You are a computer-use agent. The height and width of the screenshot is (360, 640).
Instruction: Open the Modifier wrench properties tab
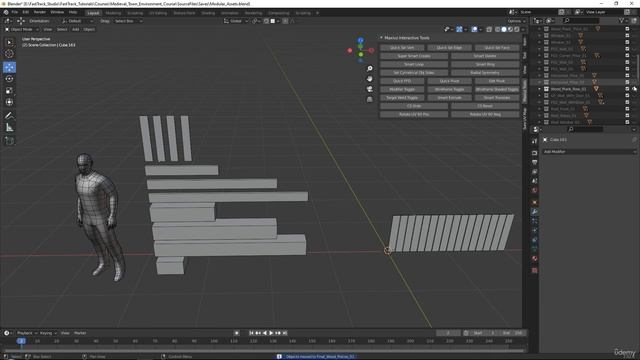coord(534,212)
